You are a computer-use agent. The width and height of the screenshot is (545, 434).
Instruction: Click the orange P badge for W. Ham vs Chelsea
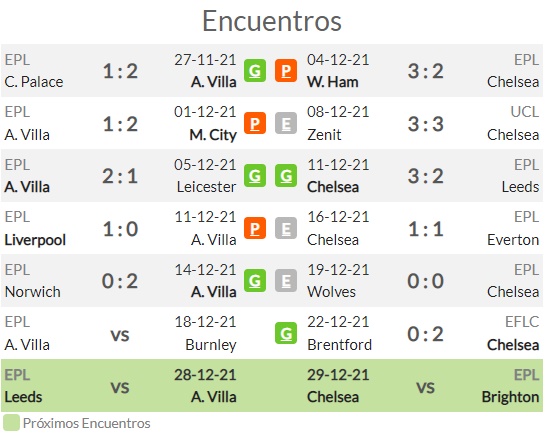point(286,71)
